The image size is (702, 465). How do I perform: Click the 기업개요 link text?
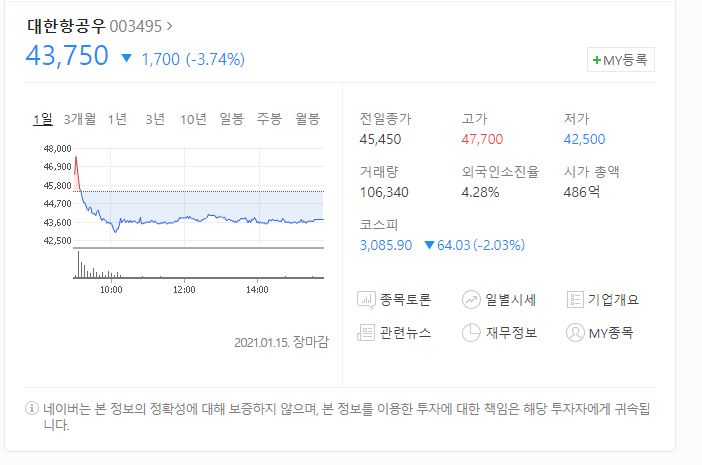613,299
